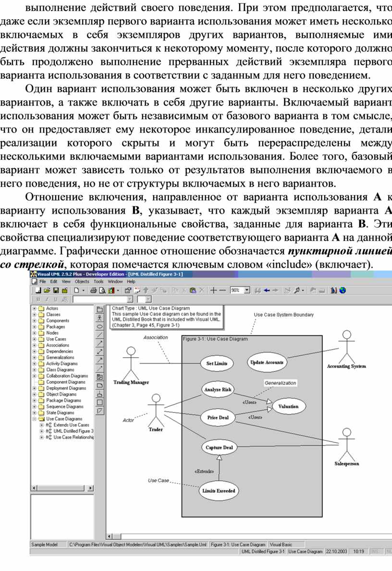
Task: Select the Analyze Risk use case
Action: [x=218, y=389]
